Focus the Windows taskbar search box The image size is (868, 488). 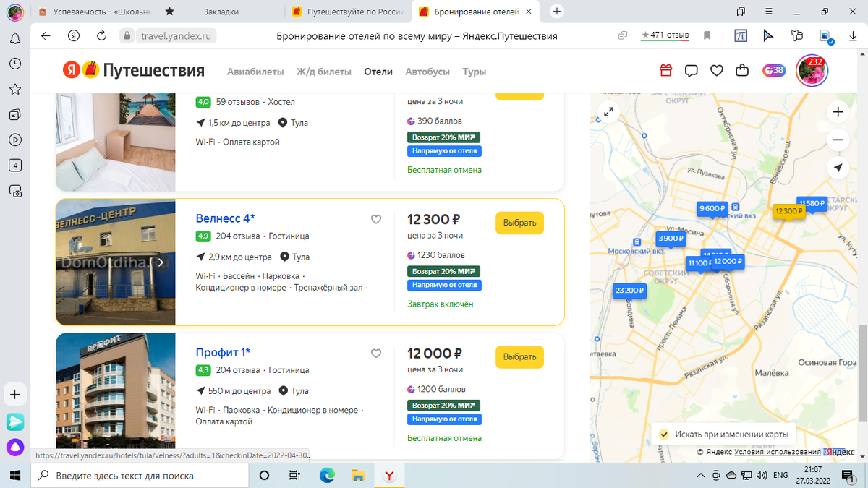[x=139, y=475]
